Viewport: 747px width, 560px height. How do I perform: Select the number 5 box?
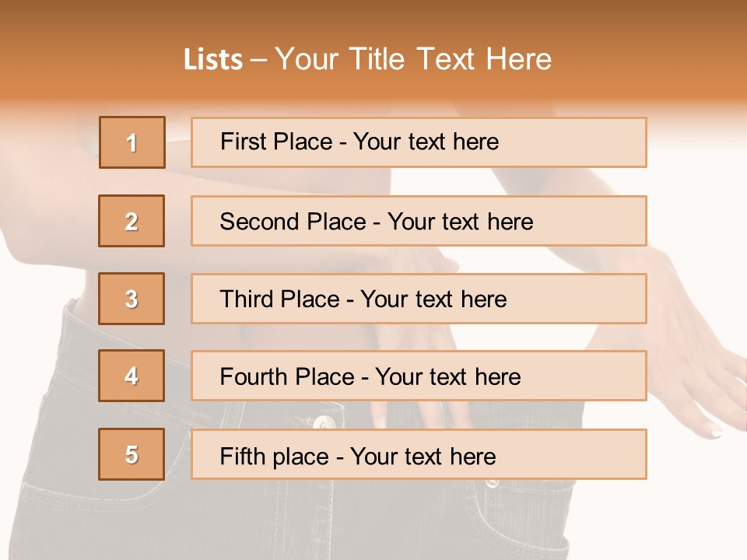point(132,454)
